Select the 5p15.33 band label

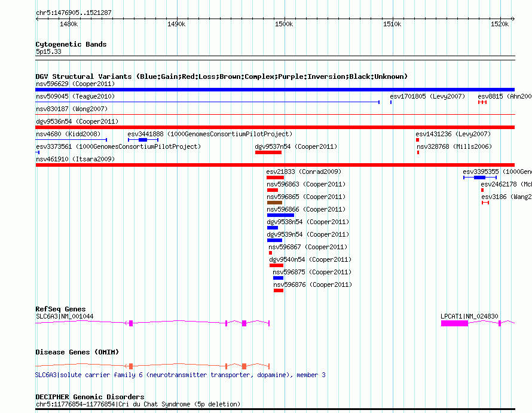tap(48, 51)
